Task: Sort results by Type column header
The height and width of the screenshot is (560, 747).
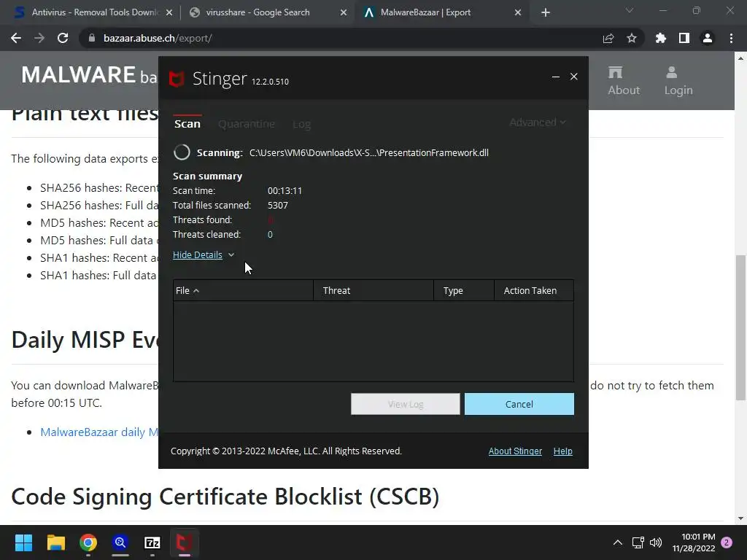Action: point(464,290)
